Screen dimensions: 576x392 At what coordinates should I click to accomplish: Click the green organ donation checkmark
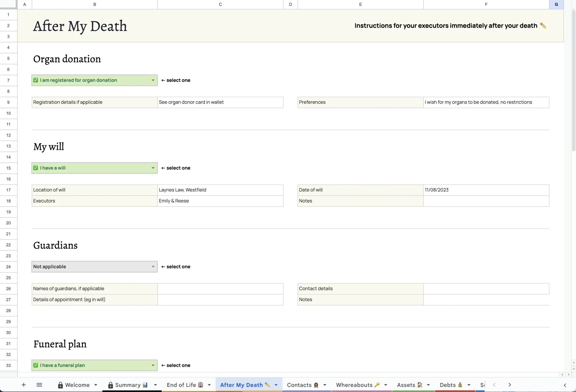point(36,80)
